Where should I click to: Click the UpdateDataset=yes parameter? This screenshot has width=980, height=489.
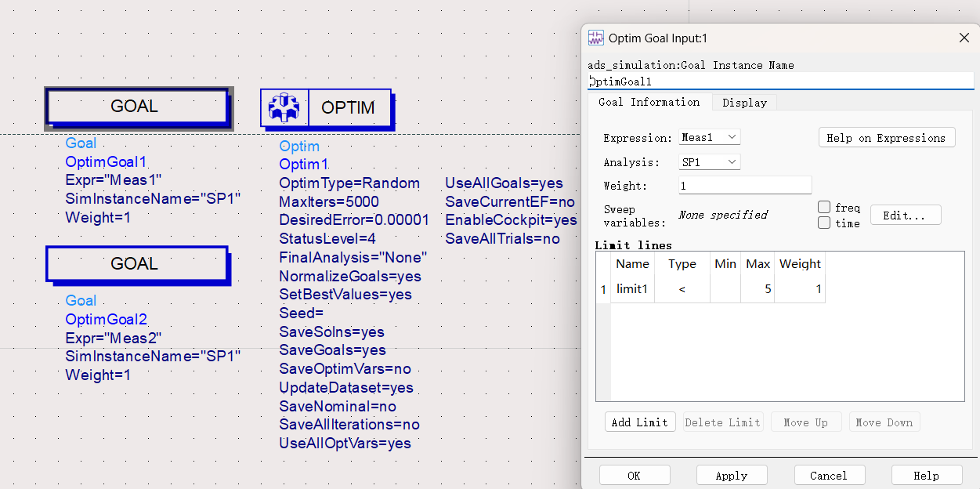click(346, 387)
